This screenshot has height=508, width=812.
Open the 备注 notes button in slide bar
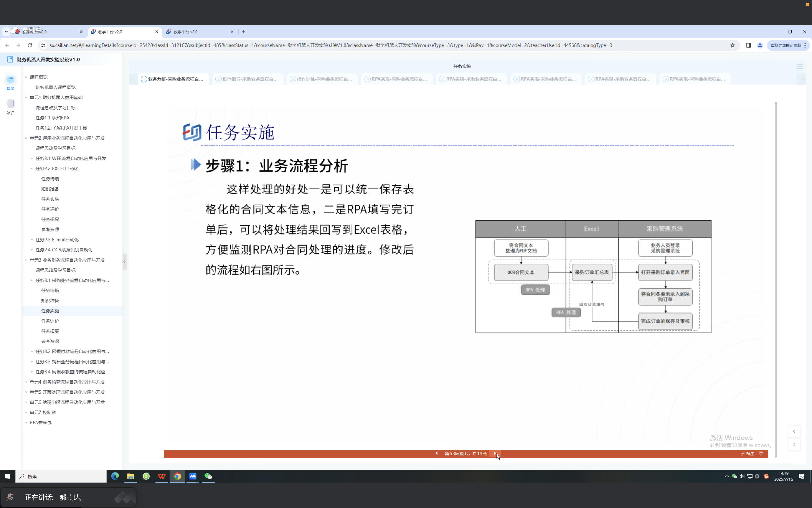click(747, 454)
